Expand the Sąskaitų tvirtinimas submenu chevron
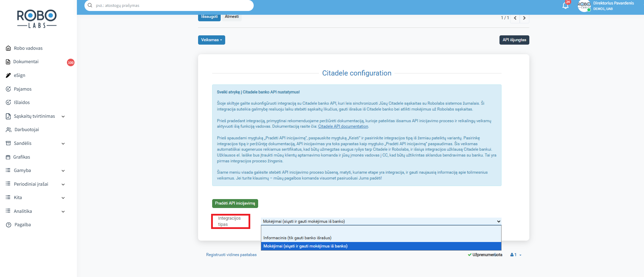The height and width of the screenshot is (277, 644). pos(63,116)
